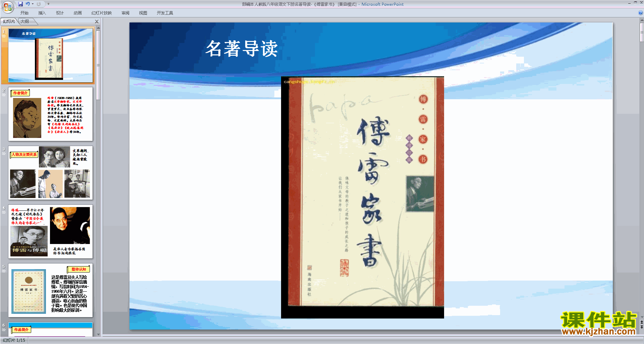The width and height of the screenshot is (644, 344).
Task: Switch to the 幻灯片 thumbnails pane tab
Action: 9,21
